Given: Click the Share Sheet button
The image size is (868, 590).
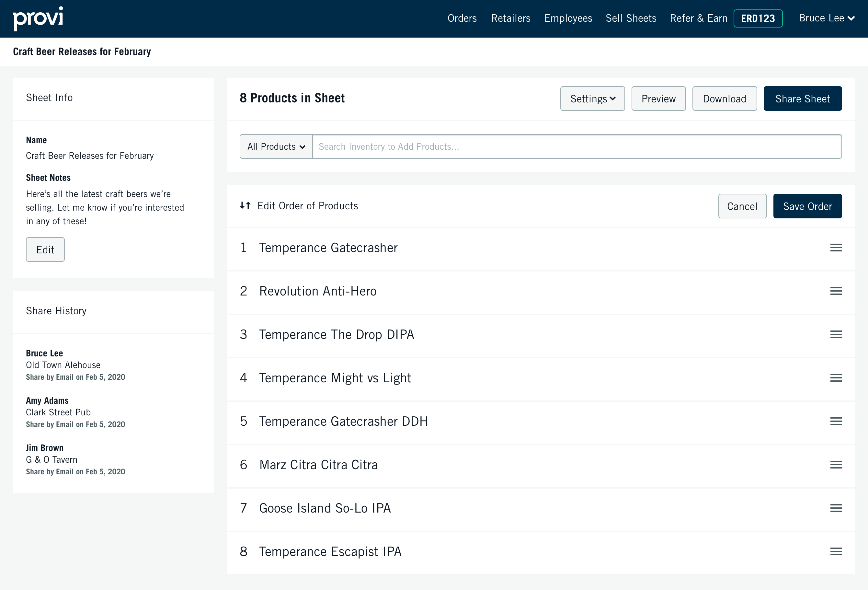Looking at the screenshot, I should point(803,98).
